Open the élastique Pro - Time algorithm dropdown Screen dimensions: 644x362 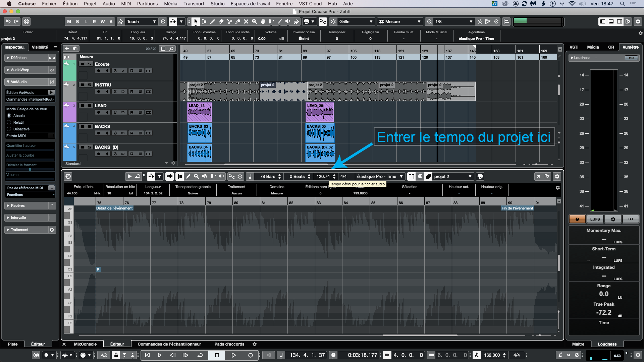point(380,176)
